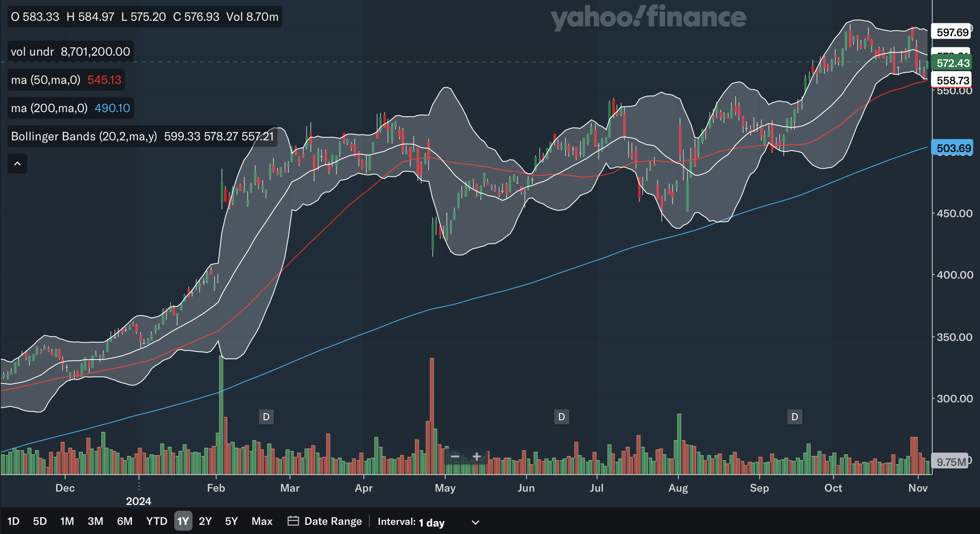Click the vol undr indicator label

[x=32, y=51]
